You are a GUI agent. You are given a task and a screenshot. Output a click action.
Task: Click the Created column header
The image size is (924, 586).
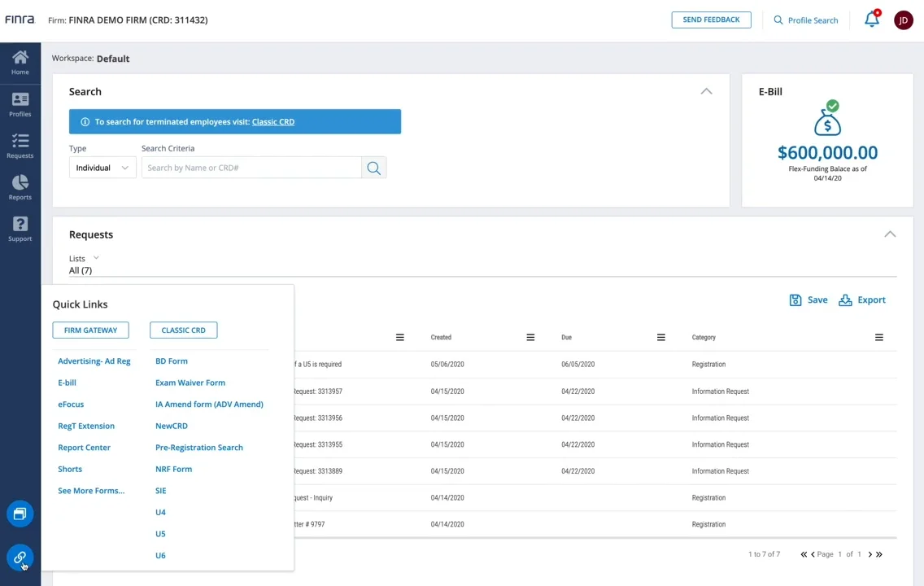tap(441, 337)
